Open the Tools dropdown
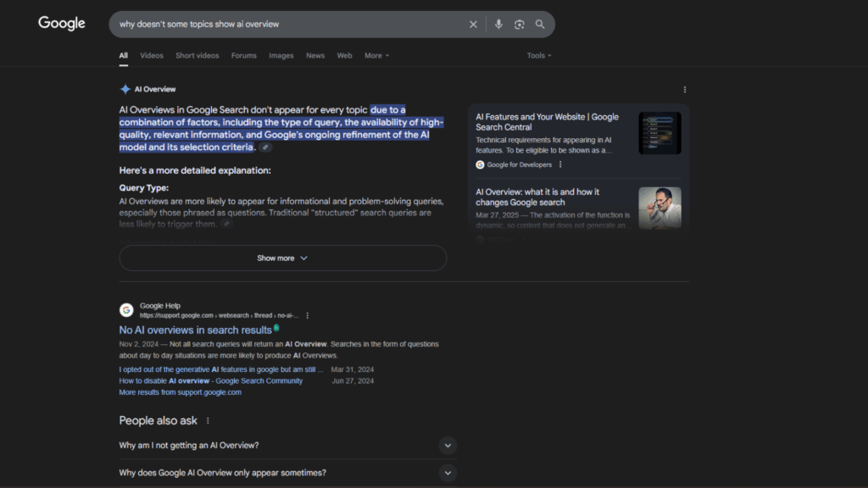 538,56
